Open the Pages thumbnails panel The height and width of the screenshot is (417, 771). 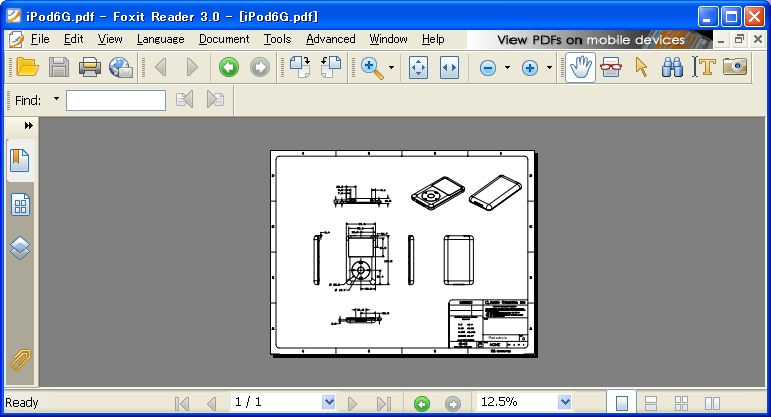[x=20, y=205]
